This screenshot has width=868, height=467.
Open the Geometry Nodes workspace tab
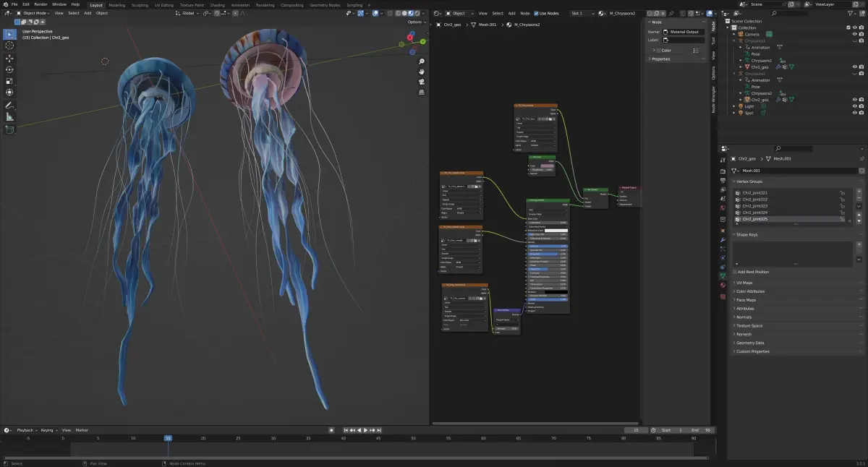pos(325,4)
